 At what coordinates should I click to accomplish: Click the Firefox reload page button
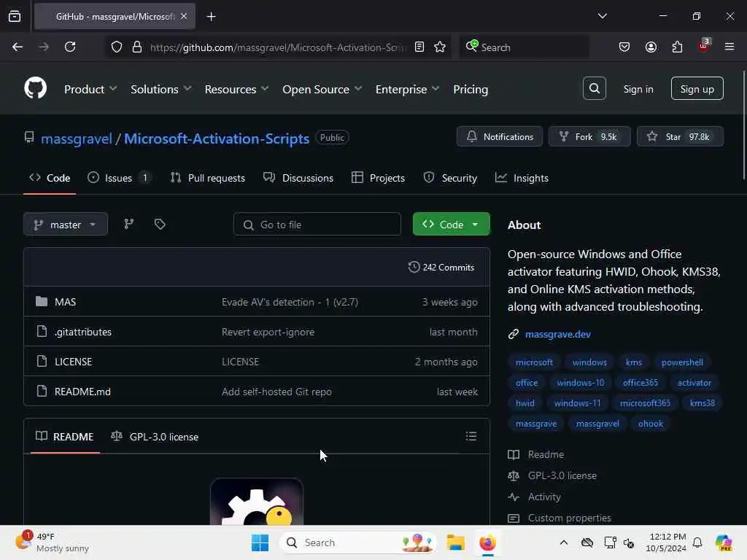[70, 47]
